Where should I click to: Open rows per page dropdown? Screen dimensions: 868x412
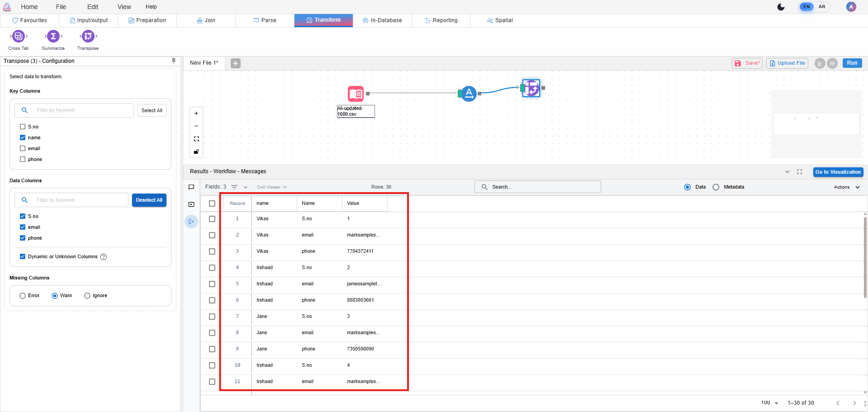pyautogui.click(x=769, y=403)
